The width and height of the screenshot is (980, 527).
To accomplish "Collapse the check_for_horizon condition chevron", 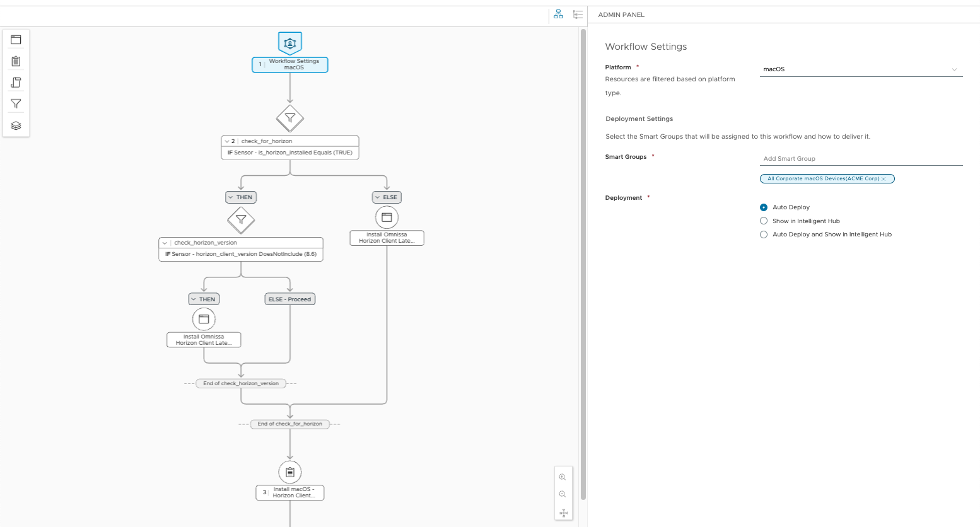I will 227,141.
